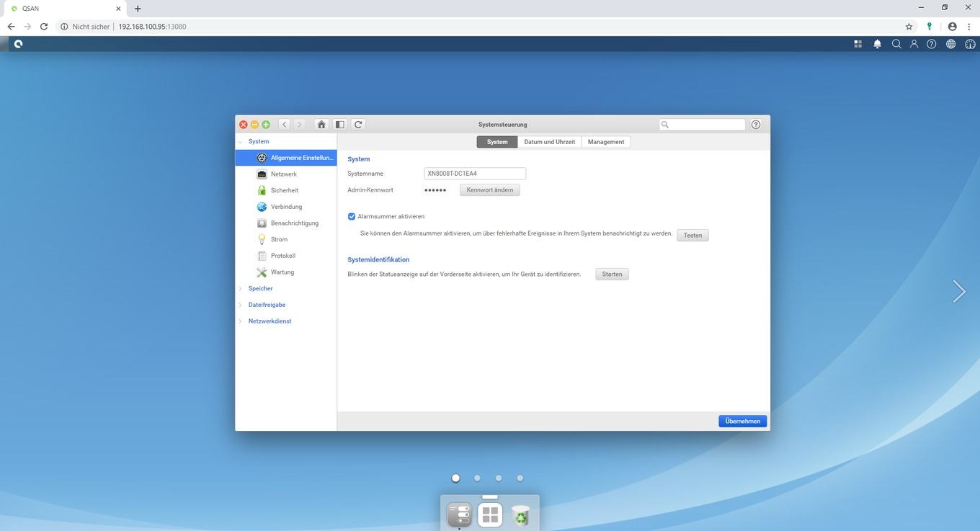Screen dimensions: 980x531
Task: Click the QSAN logo in top bar
Action: point(18,44)
